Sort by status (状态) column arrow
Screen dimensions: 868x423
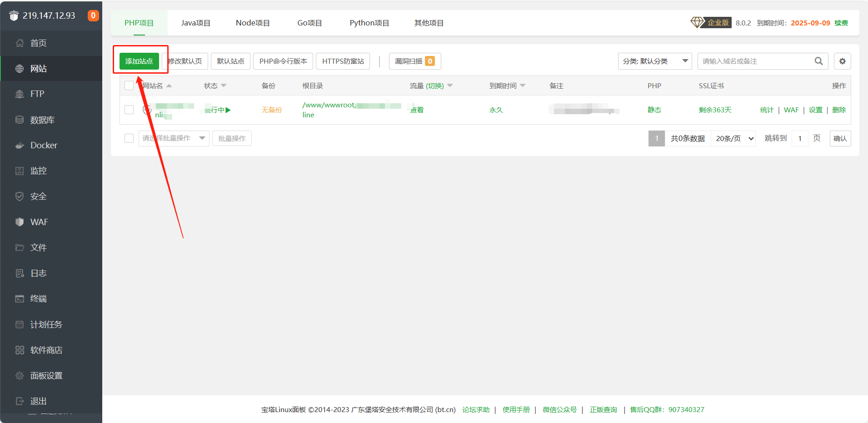[x=224, y=86]
